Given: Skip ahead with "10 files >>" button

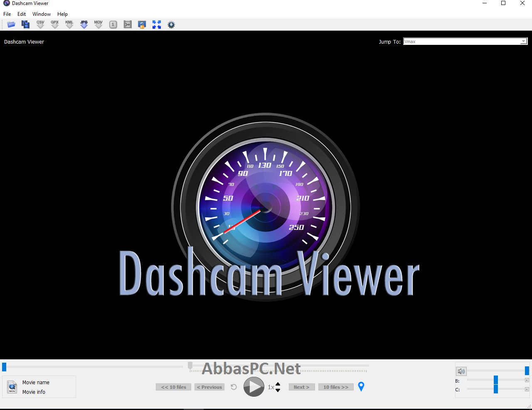Looking at the screenshot, I should point(336,387).
